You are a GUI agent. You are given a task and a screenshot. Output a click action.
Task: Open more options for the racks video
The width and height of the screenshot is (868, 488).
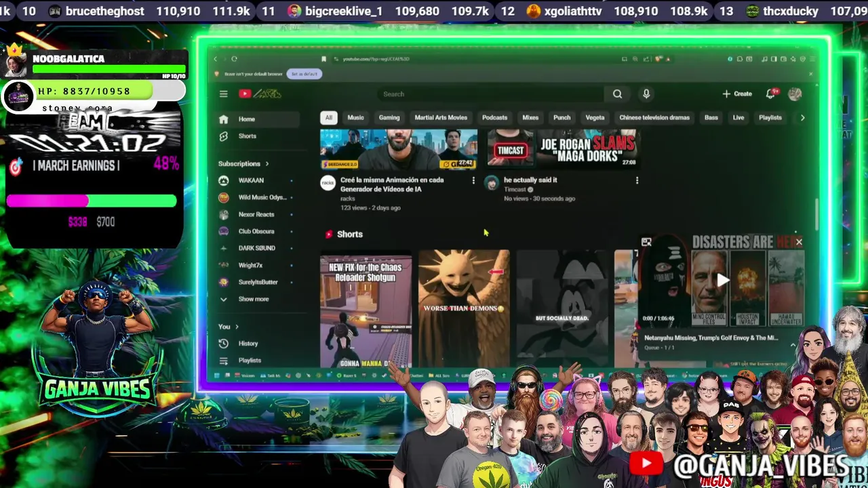click(x=473, y=180)
